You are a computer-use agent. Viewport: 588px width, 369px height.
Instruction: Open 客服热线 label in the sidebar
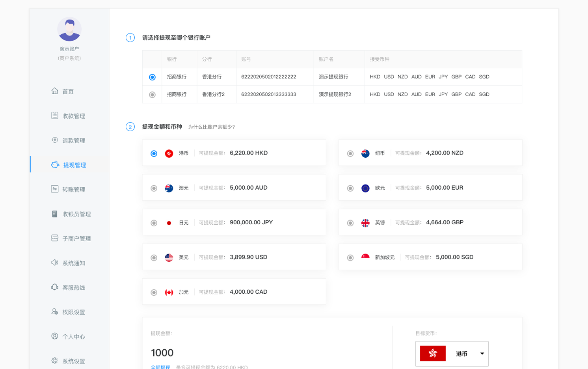74,287
